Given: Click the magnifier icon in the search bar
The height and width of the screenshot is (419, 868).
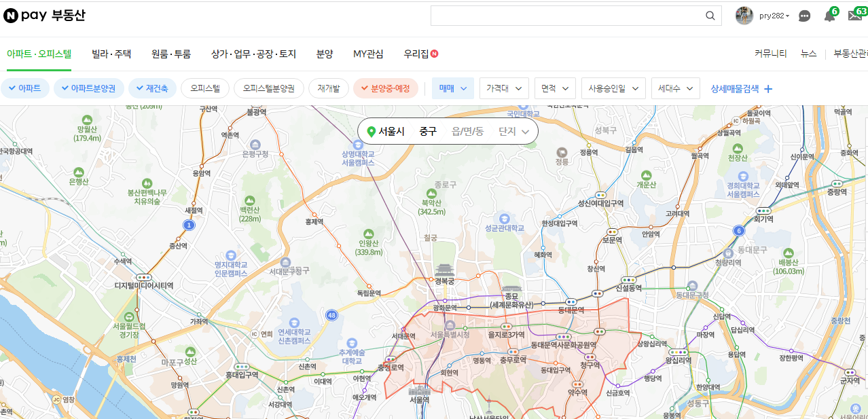Looking at the screenshot, I should pos(710,15).
